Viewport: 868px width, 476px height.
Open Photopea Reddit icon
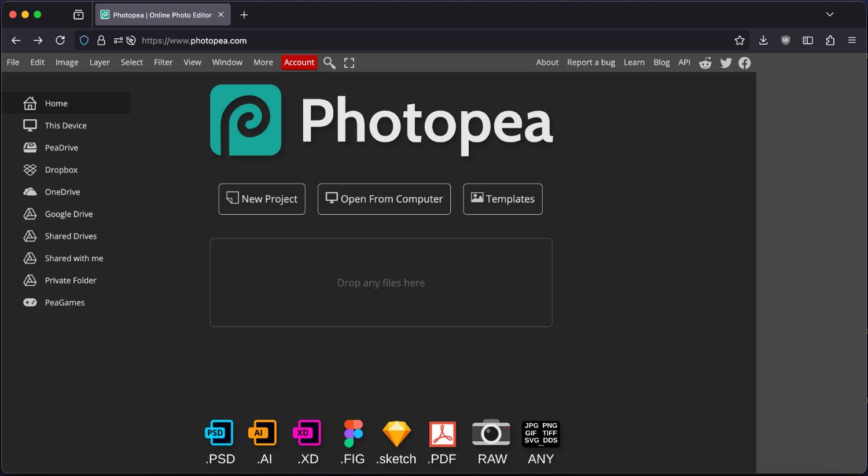pyautogui.click(x=705, y=63)
